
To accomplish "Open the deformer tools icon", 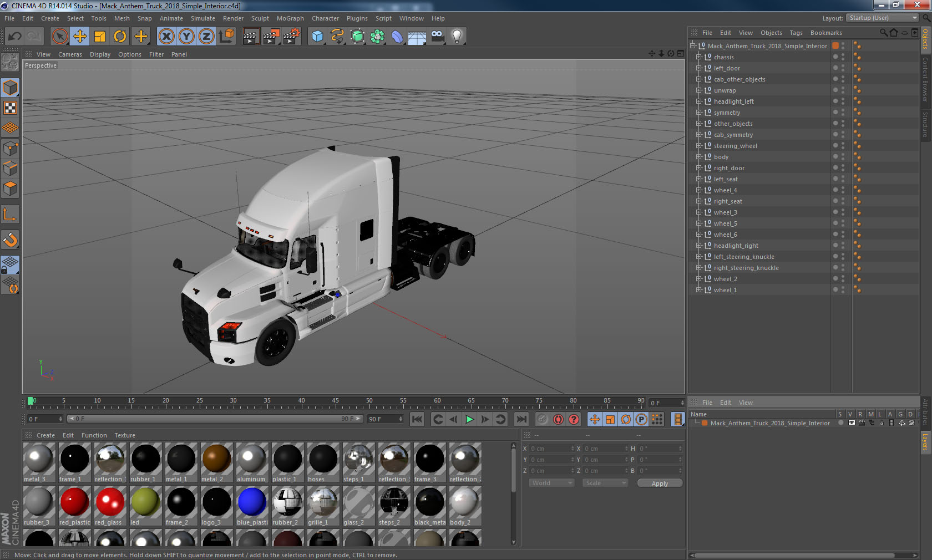I will click(x=397, y=37).
